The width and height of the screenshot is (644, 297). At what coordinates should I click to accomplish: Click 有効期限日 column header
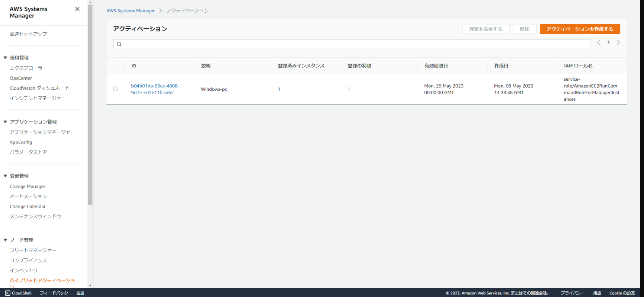coord(436,66)
